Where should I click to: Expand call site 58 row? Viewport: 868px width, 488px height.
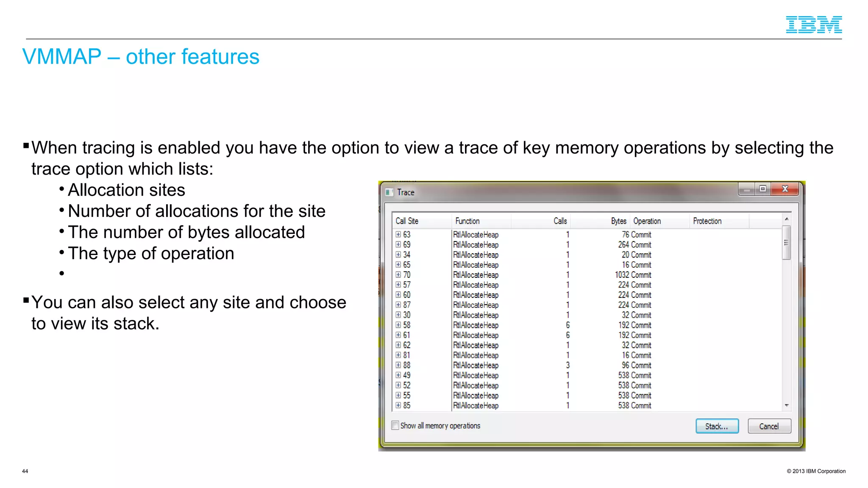[398, 325]
